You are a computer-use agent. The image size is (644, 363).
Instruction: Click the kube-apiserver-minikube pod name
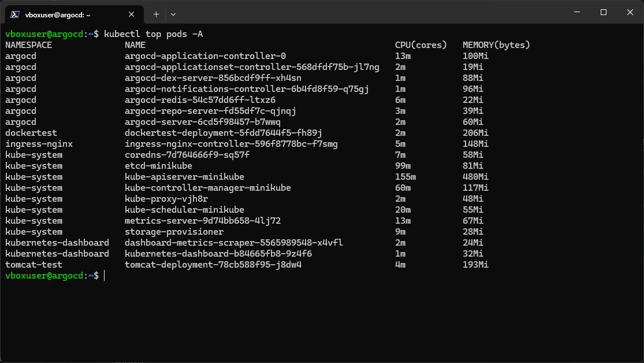(184, 177)
